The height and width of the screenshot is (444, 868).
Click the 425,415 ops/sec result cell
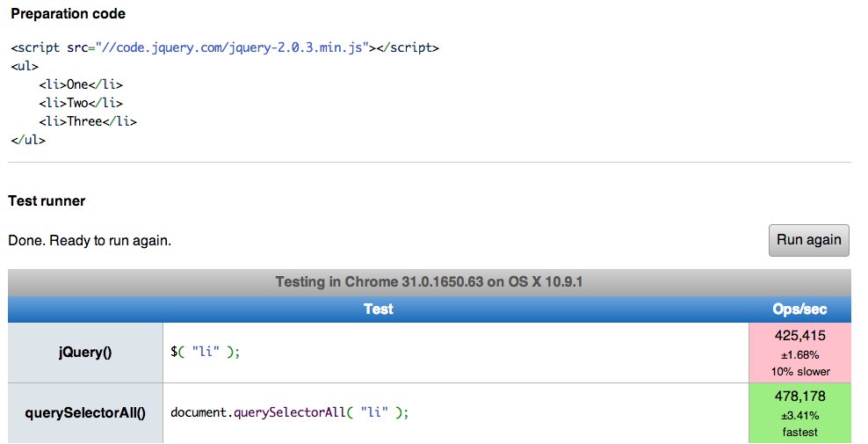click(799, 353)
